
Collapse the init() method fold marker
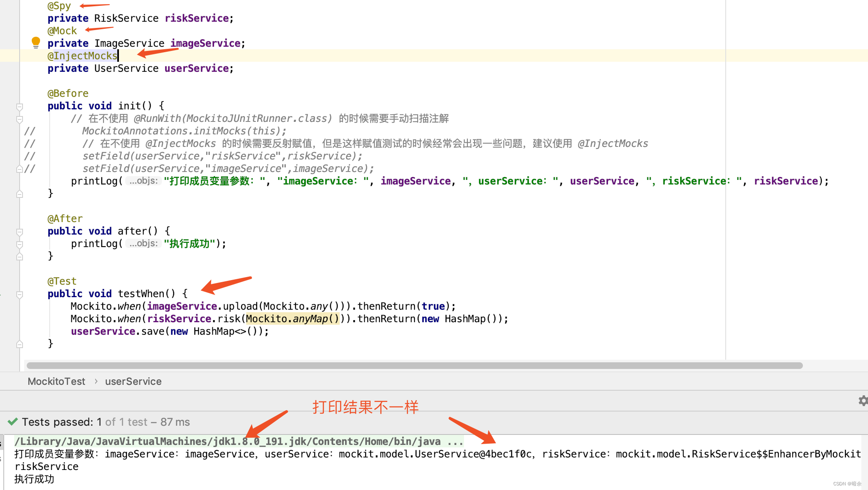pyautogui.click(x=20, y=106)
